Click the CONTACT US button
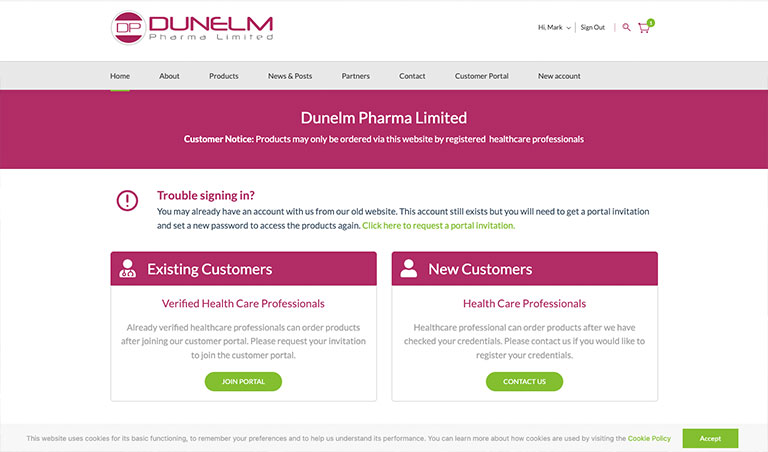 point(525,381)
